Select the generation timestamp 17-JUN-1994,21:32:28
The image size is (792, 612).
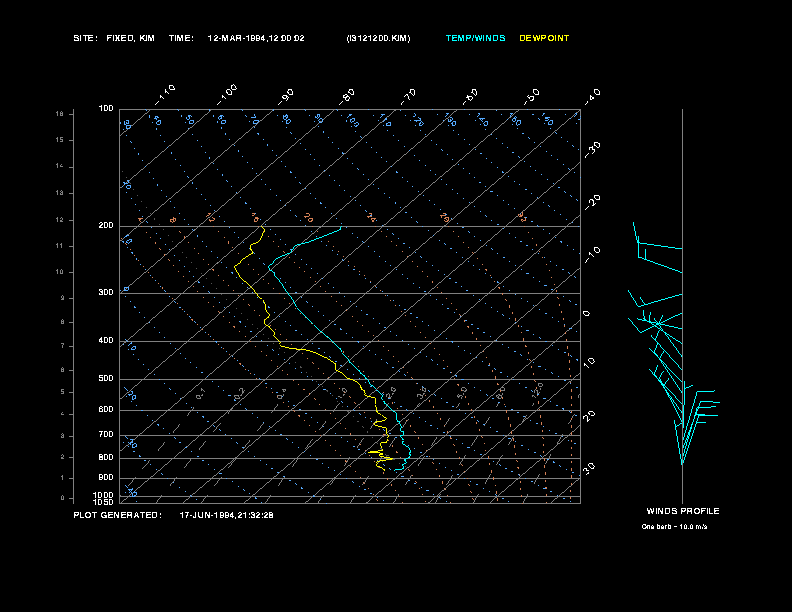tap(227, 515)
